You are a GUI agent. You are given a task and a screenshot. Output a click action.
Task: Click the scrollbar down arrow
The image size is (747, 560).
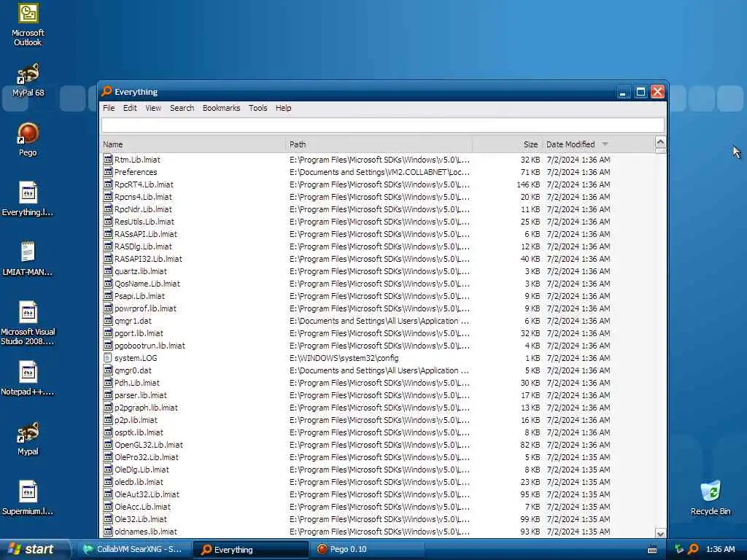click(x=660, y=533)
